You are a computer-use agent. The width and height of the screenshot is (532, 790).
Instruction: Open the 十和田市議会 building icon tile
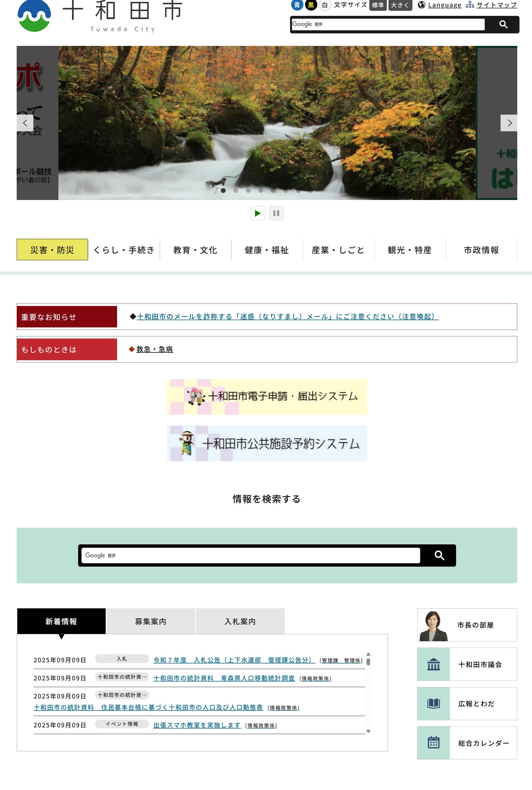(x=433, y=664)
